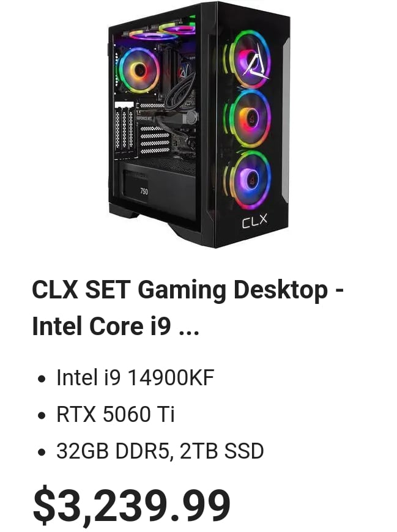Click the CLX gaming tower product image

(199, 125)
